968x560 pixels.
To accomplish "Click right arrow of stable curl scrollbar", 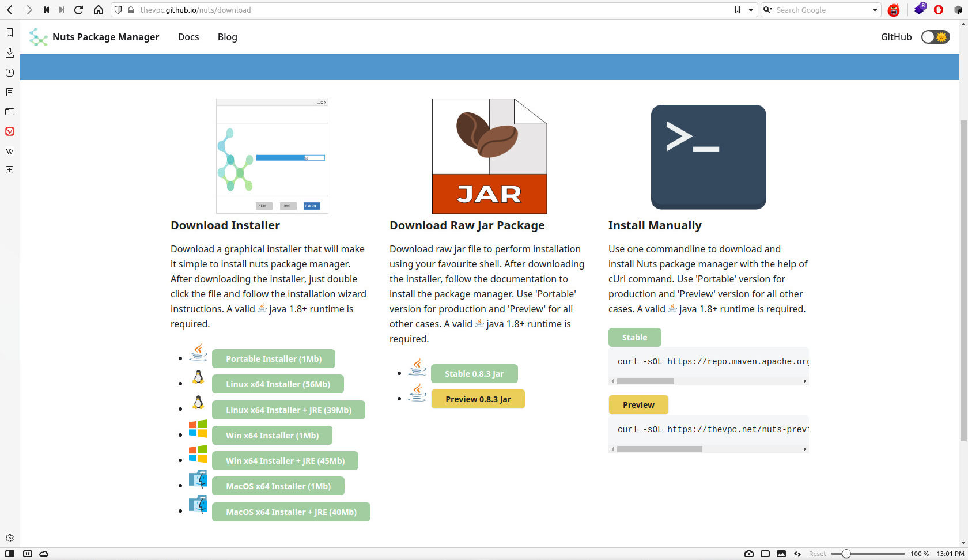I will 805,381.
